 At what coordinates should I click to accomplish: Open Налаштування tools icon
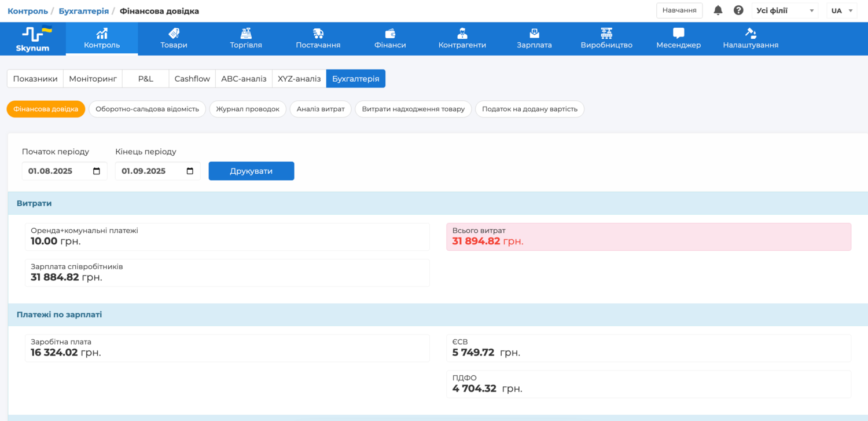coord(751,33)
